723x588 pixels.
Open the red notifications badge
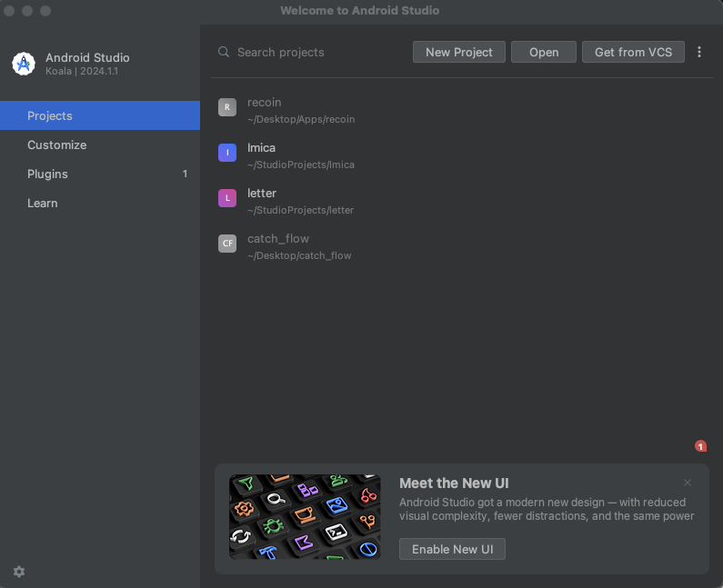[x=700, y=446]
